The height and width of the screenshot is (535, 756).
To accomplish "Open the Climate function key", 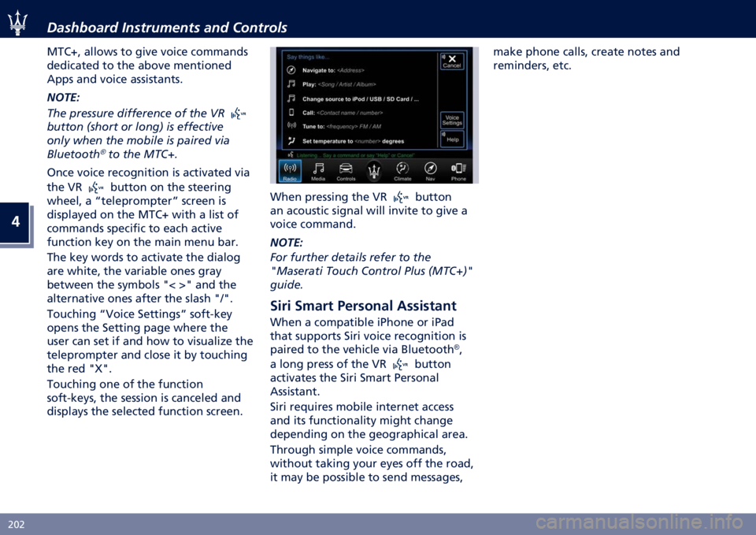I will tap(402, 171).
